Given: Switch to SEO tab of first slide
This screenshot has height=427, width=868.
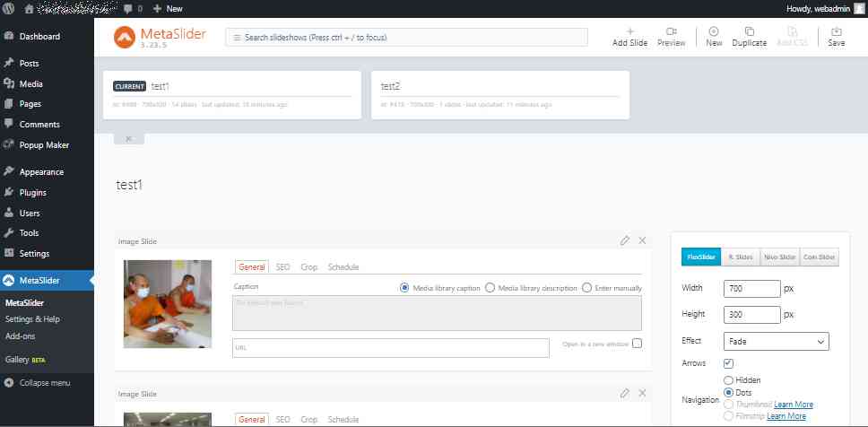Looking at the screenshot, I should pyautogui.click(x=282, y=267).
